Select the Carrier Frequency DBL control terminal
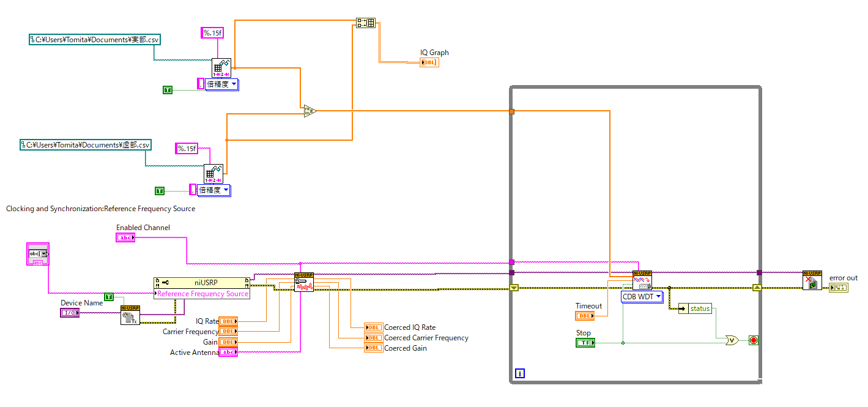The image size is (868, 407). click(229, 331)
